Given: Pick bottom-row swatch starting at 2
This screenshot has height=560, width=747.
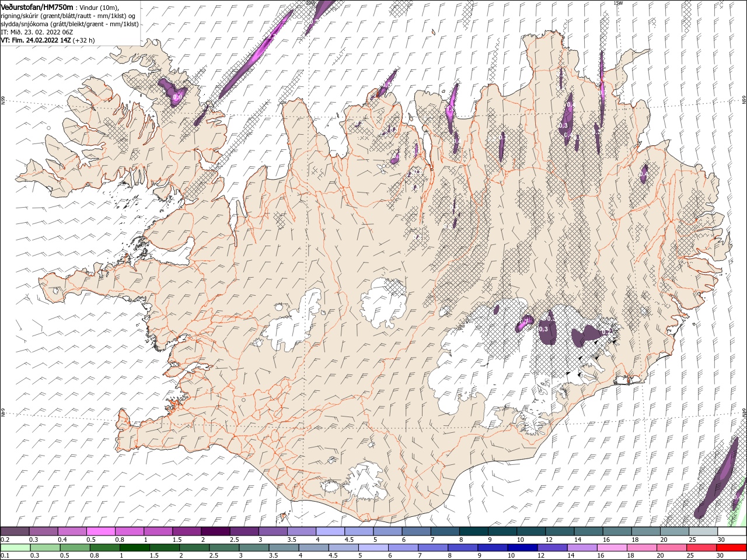Looking at the screenshot, I should (194, 548).
